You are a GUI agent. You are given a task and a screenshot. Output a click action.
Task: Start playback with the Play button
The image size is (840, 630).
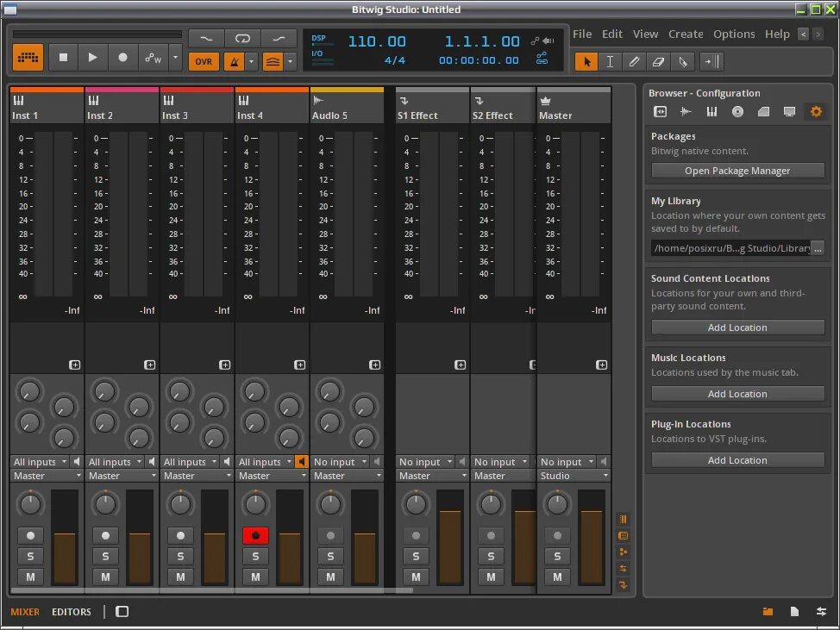click(92, 57)
